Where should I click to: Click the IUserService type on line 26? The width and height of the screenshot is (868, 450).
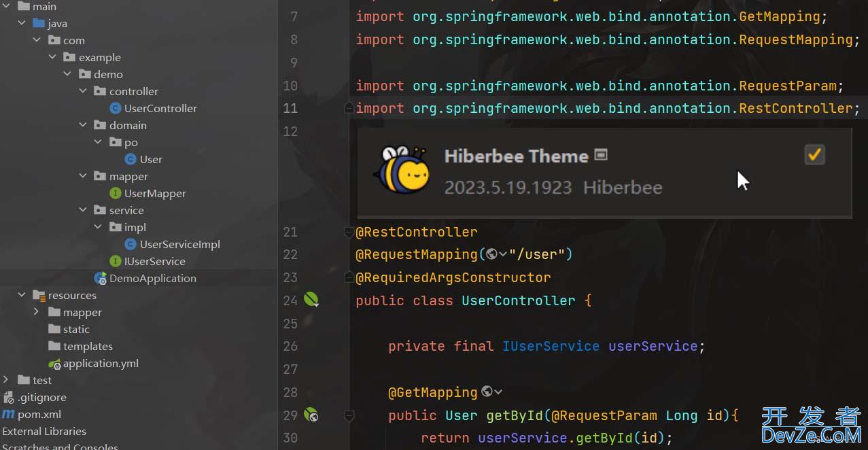(551, 346)
